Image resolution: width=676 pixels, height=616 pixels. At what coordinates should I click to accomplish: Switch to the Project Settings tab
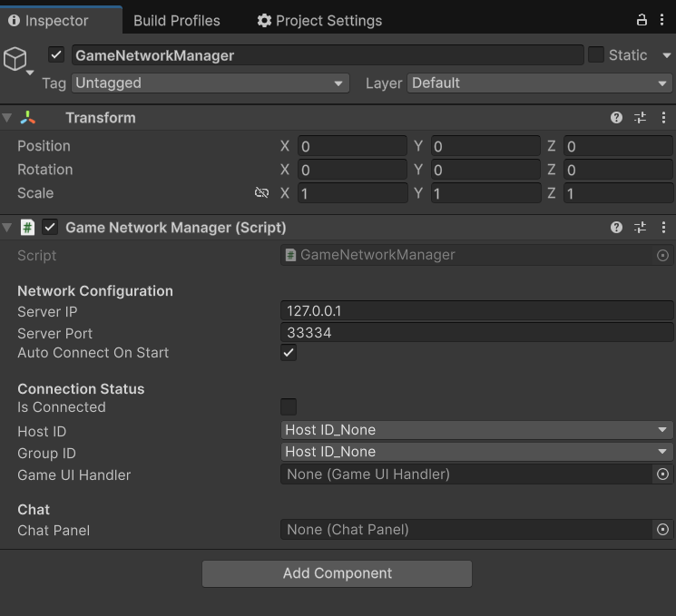click(x=319, y=20)
